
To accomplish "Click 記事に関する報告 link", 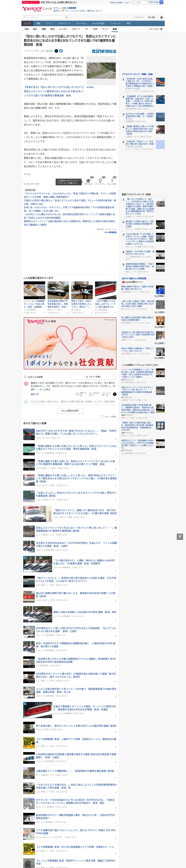I will 32,184.
